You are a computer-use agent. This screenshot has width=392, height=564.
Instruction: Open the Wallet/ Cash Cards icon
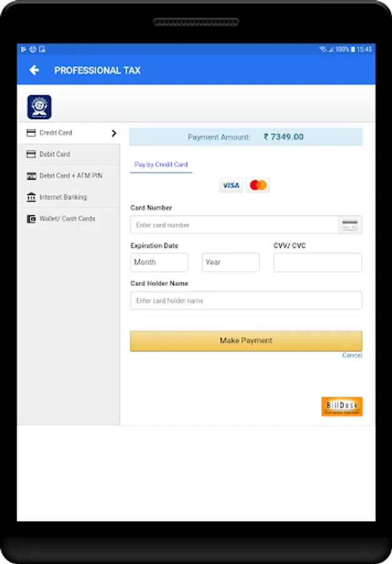tap(31, 219)
